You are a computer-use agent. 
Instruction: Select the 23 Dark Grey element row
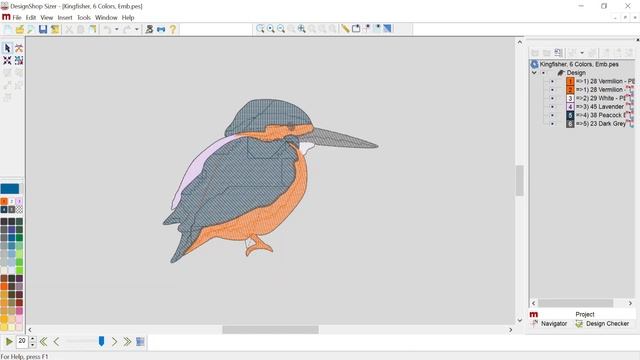(600, 124)
